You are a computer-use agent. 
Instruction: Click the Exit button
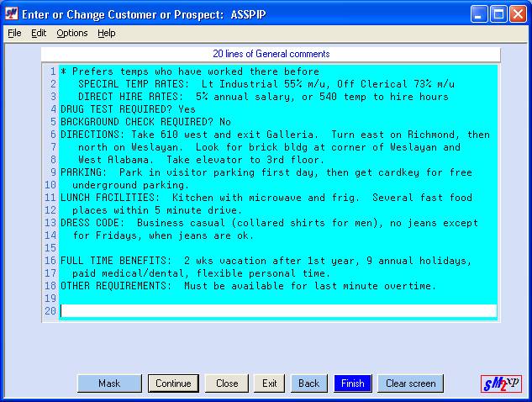(269, 383)
